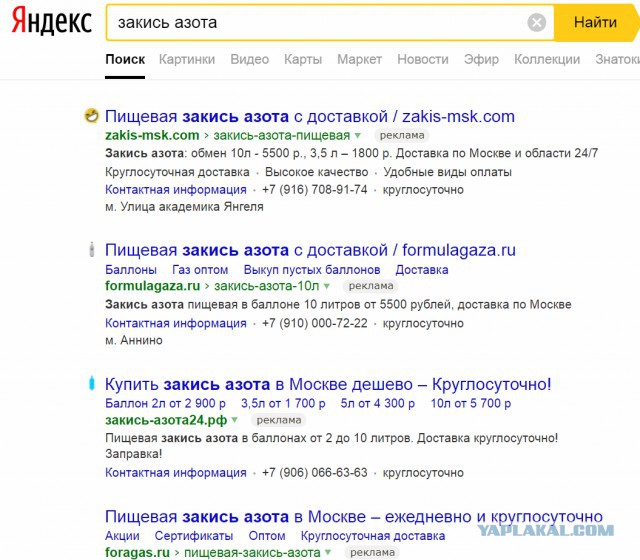Click the phone number +7 (906) 066-63-63

point(314,473)
